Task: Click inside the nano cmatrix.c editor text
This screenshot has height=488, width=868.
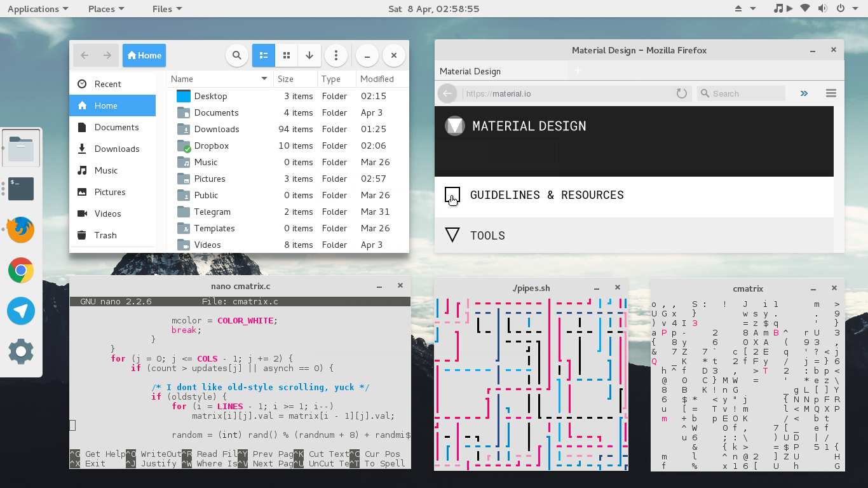Action: point(240,378)
